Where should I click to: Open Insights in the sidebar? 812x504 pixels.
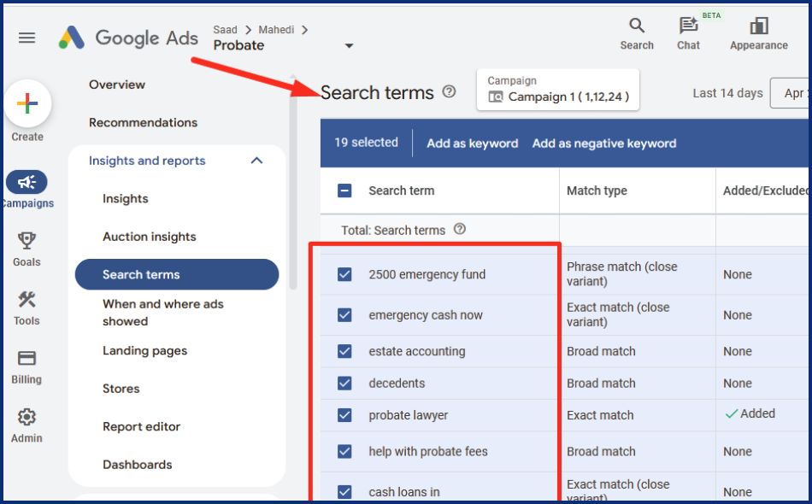tap(126, 199)
